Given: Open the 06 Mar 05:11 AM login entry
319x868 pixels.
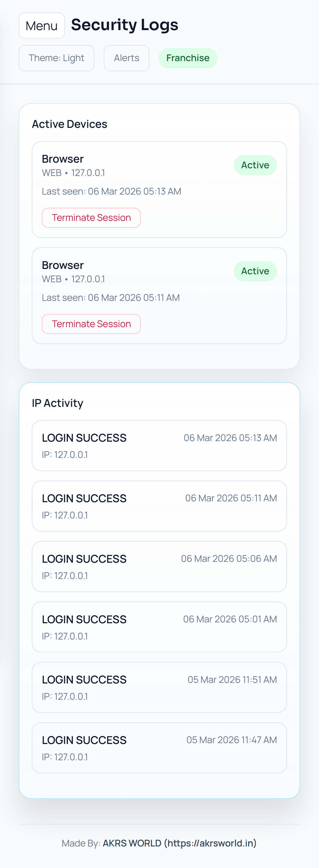Looking at the screenshot, I should point(159,506).
